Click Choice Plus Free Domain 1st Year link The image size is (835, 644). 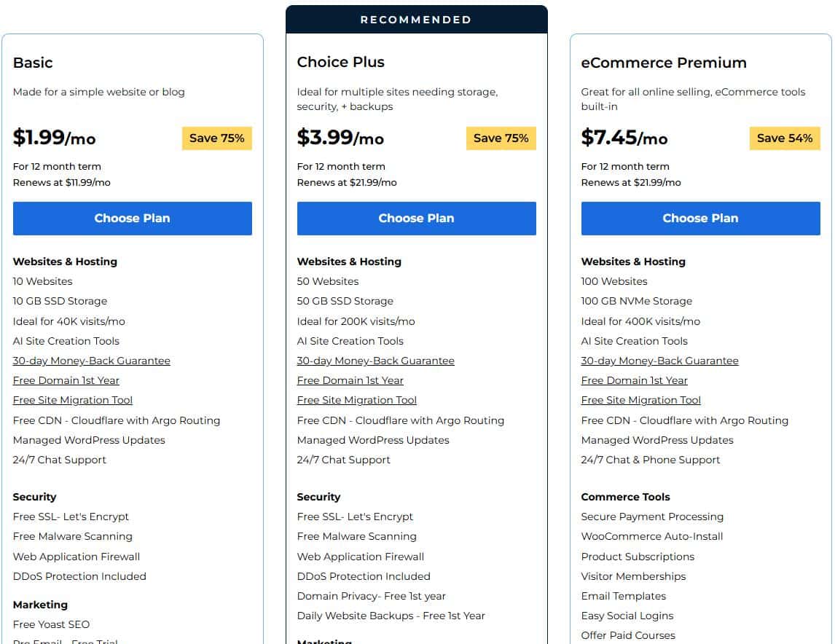pos(350,380)
